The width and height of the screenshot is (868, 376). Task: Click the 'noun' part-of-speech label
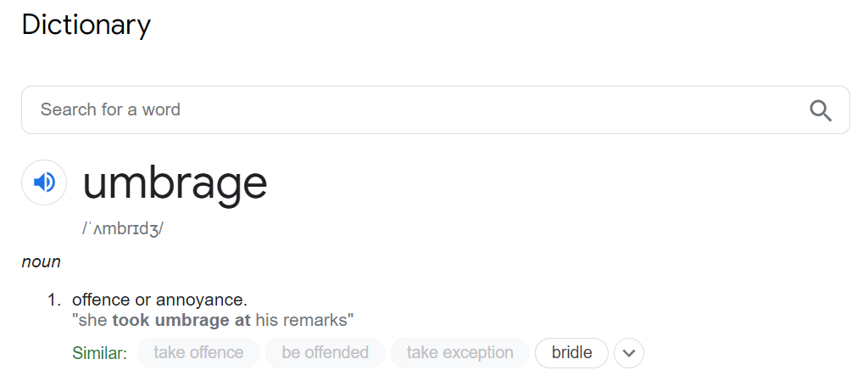pyautogui.click(x=41, y=261)
